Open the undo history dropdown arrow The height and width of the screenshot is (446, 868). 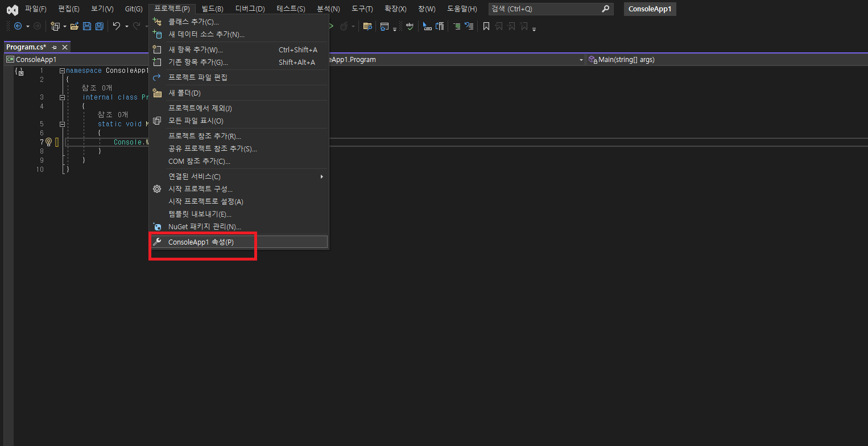point(126,26)
